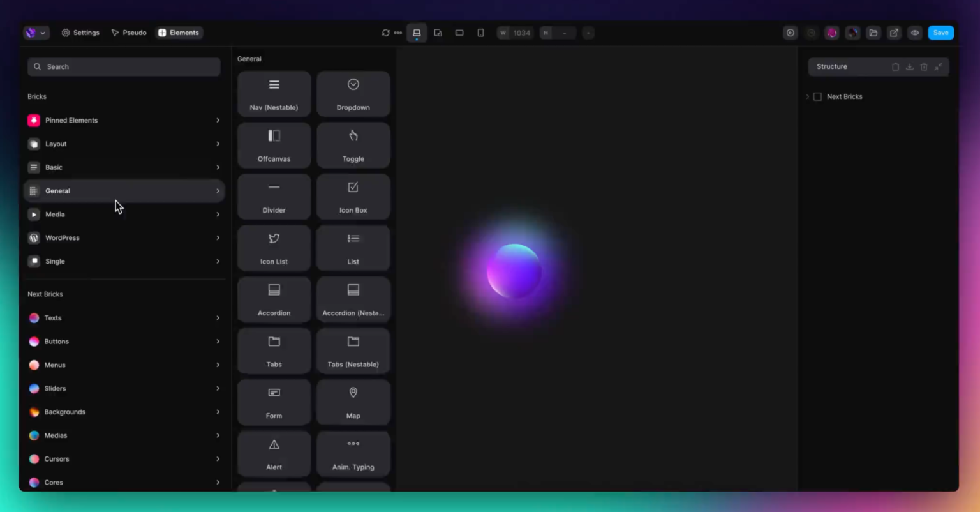Save the page with the Save button
The height and width of the screenshot is (512, 980).
[x=940, y=33]
